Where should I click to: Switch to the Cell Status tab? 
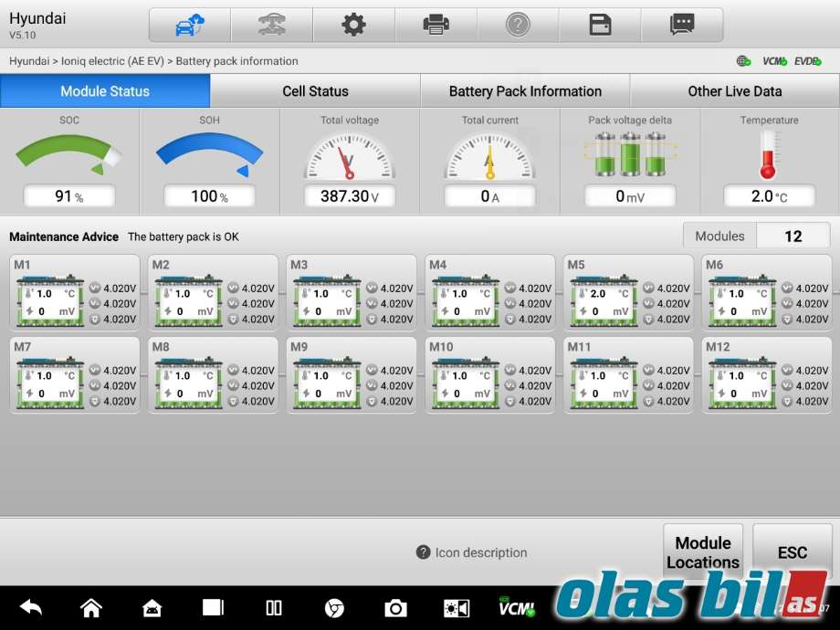pyautogui.click(x=315, y=91)
